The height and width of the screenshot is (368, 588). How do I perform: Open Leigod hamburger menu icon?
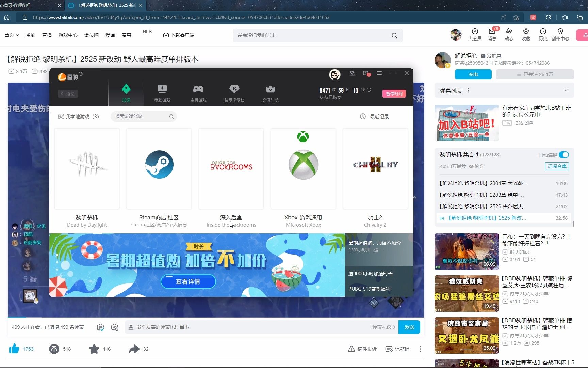379,73
